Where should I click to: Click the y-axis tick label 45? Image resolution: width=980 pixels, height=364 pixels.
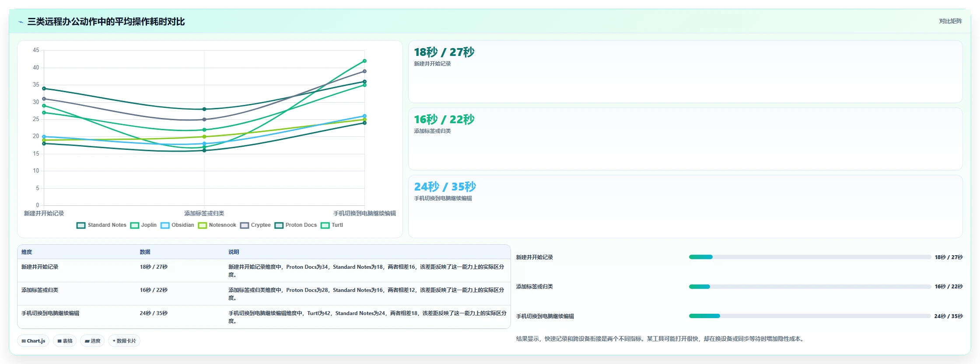click(x=36, y=50)
